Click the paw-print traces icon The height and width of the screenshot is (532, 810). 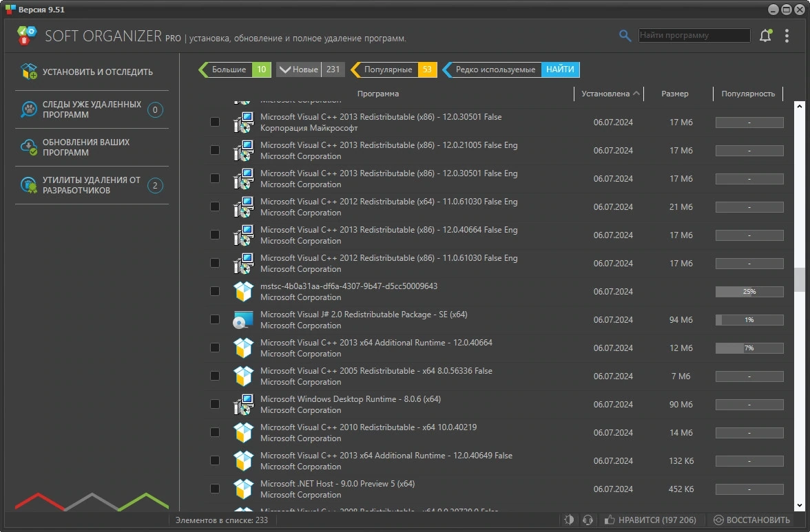click(29, 109)
